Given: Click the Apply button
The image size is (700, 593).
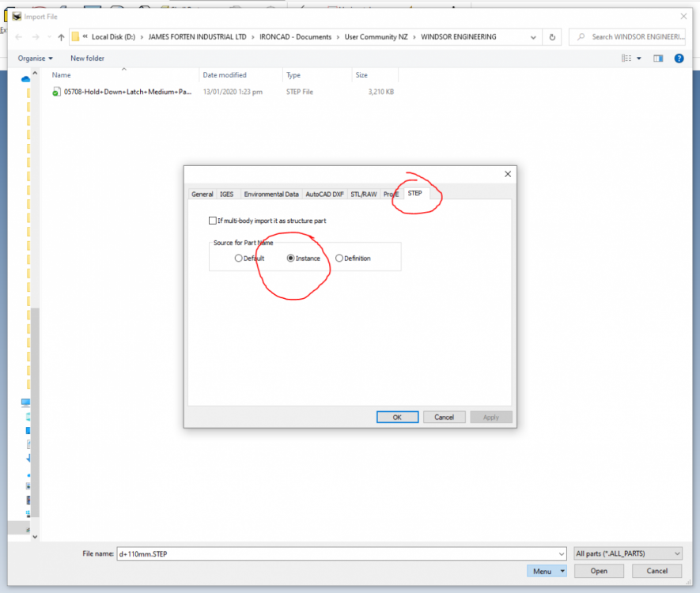Looking at the screenshot, I should (x=491, y=417).
